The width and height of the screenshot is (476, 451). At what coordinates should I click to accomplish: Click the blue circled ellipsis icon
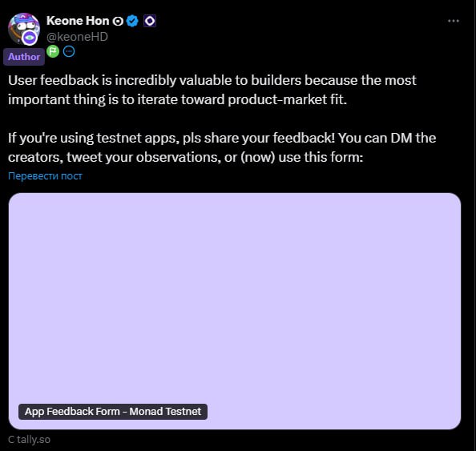[x=69, y=51]
